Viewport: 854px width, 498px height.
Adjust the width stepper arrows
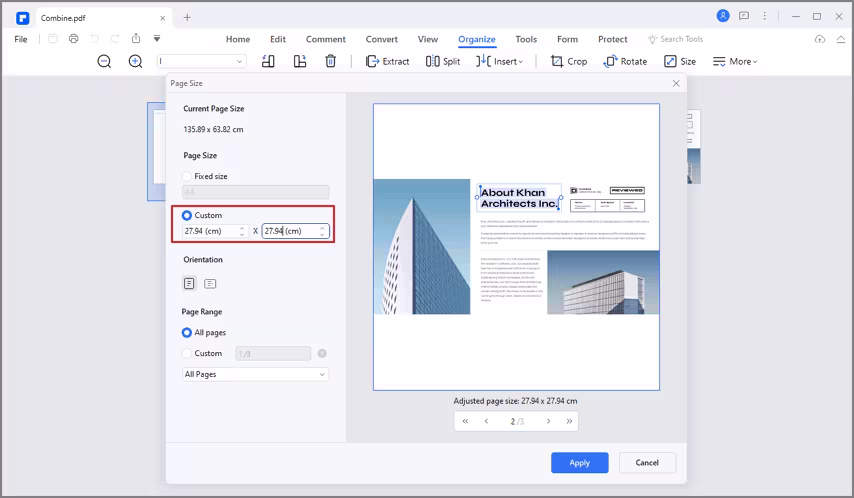point(242,231)
